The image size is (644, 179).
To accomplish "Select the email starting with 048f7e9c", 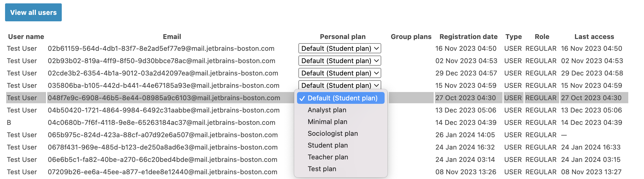I will [164, 98].
